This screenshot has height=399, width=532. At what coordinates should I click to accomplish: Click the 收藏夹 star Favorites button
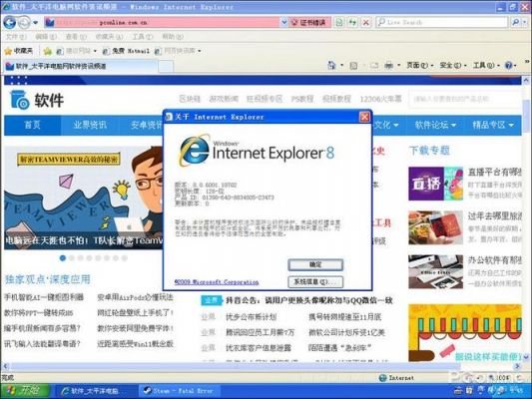tap(19, 51)
